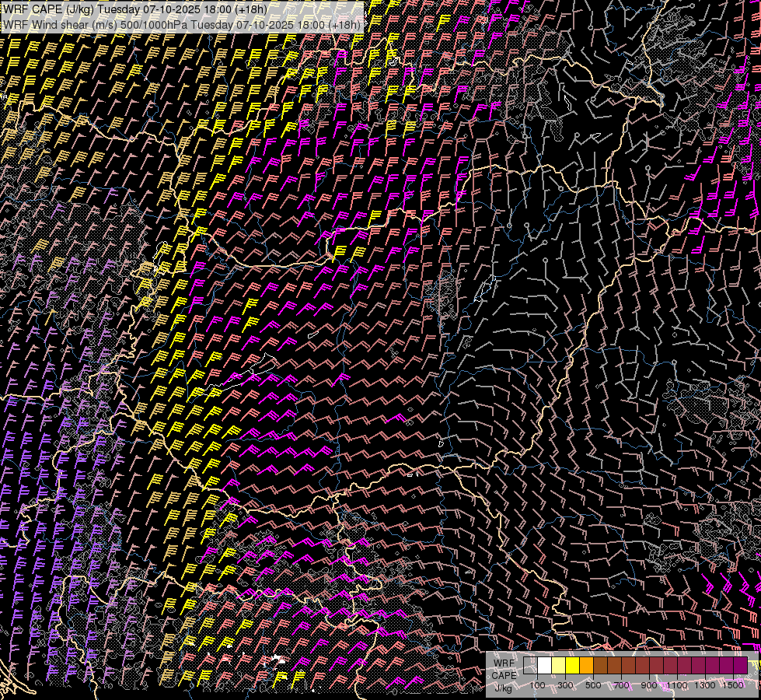Click the WRF Wind shear title line
This screenshot has height=700, width=761.
coord(182,24)
